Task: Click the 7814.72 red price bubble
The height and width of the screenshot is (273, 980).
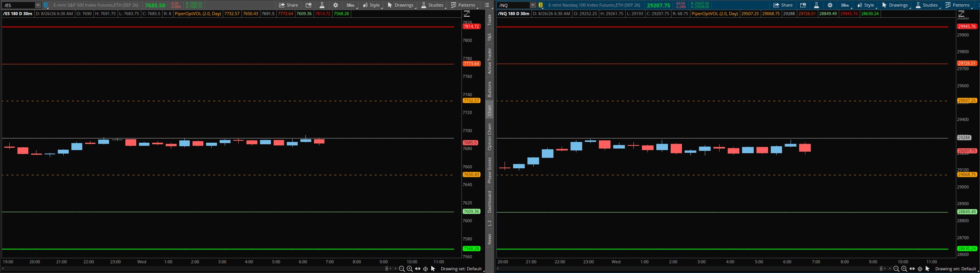Action: pyautogui.click(x=471, y=26)
